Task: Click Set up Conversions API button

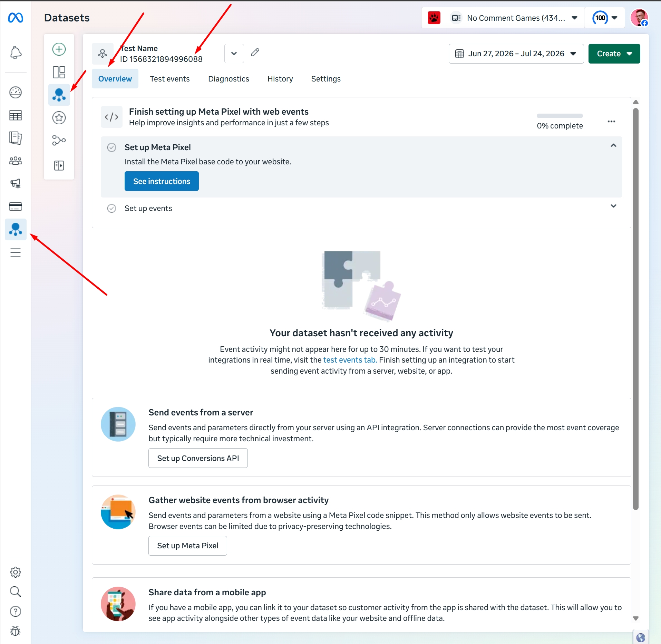Action: (198, 458)
